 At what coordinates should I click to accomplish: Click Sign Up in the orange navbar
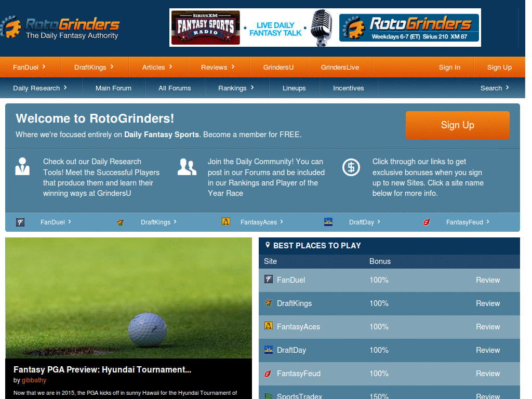(x=499, y=67)
